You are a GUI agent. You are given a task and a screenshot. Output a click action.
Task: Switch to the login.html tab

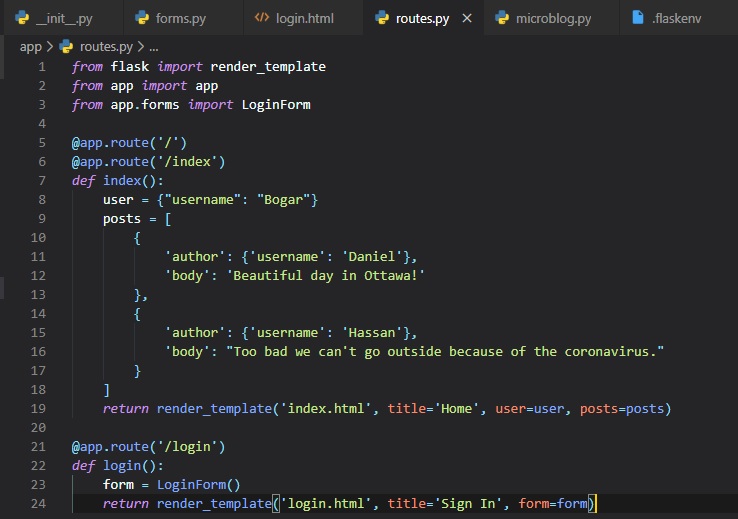tap(307, 18)
